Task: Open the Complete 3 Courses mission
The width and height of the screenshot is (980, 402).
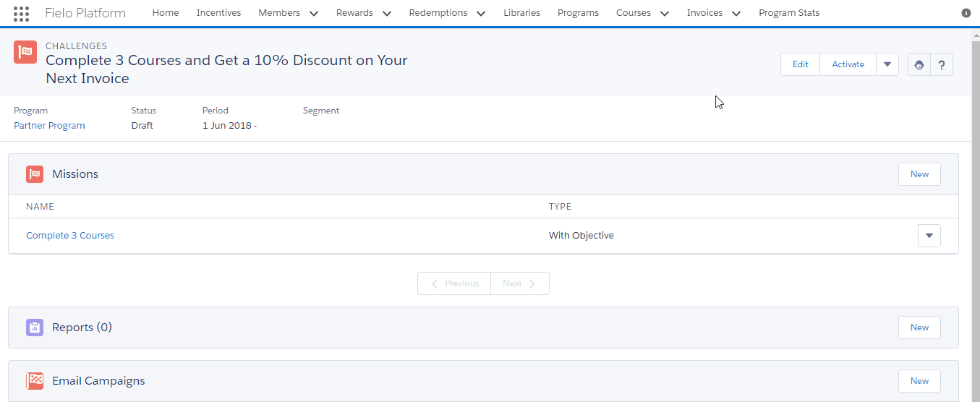Action: (x=70, y=236)
